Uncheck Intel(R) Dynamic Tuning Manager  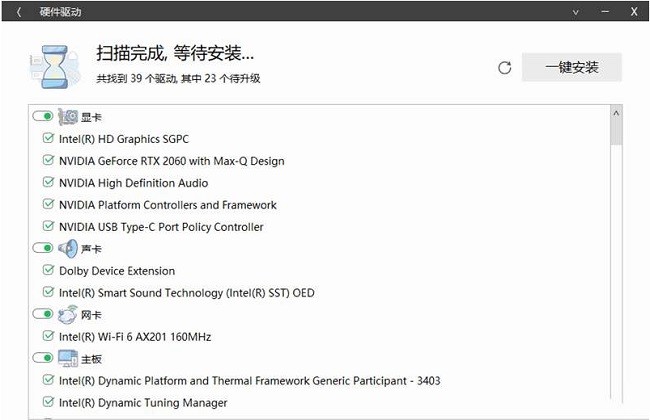click(x=49, y=402)
